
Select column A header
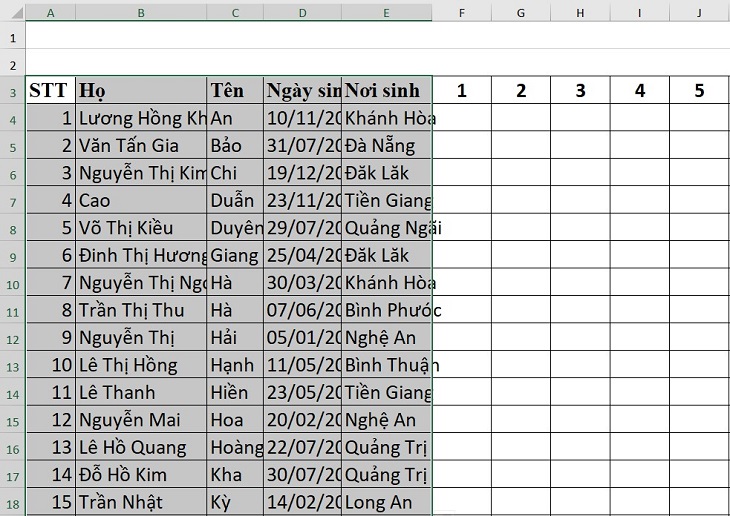click(x=50, y=13)
